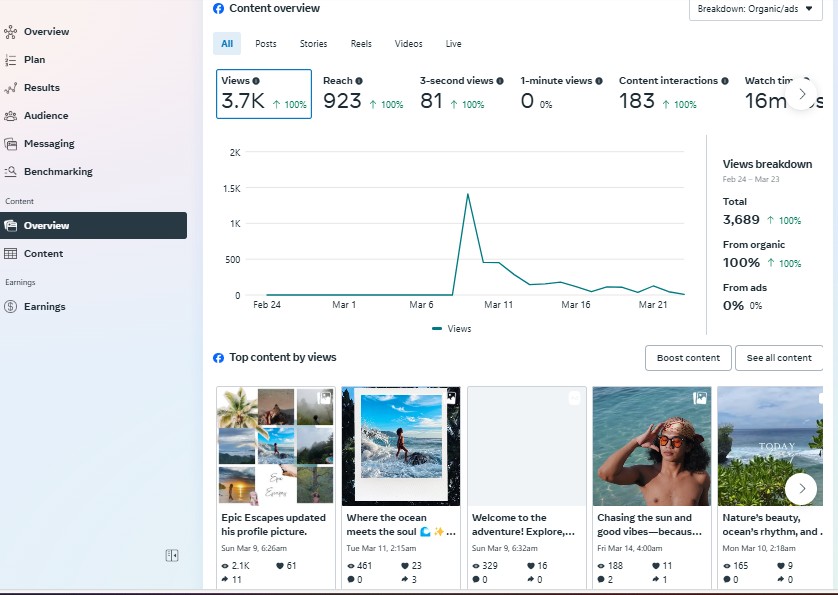Click Views breakdown heading
The width and height of the screenshot is (838, 595).
767,164
